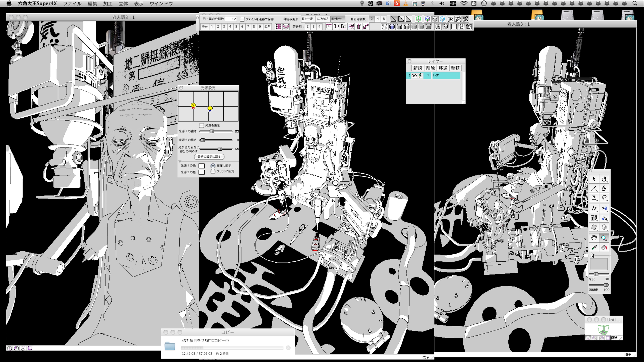Click the pink grid horizontal-lines icon
This screenshot has width=644, height=362.
click(278, 27)
